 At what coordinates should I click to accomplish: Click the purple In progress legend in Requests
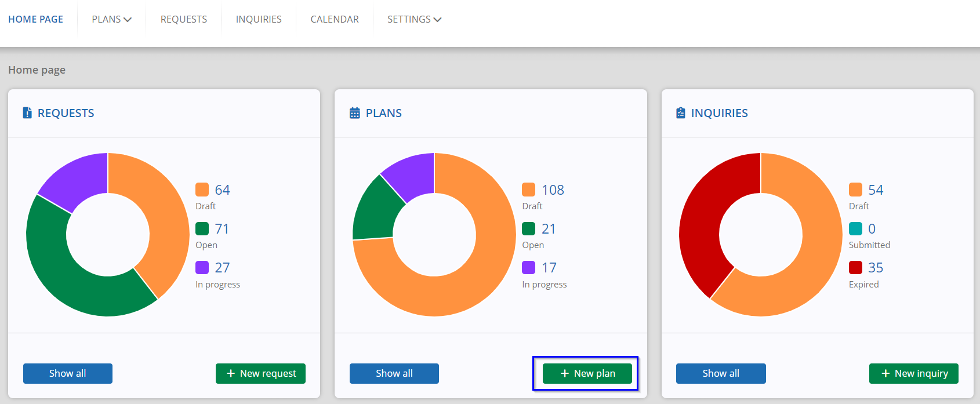pyautogui.click(x=202, y=267)
